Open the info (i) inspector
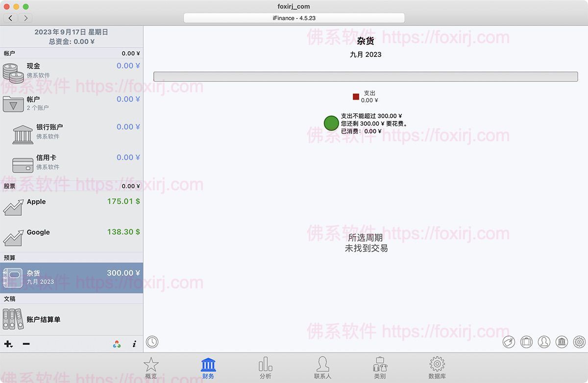The width and height of the screenshot is (588, 383). [x=134, y=344]
